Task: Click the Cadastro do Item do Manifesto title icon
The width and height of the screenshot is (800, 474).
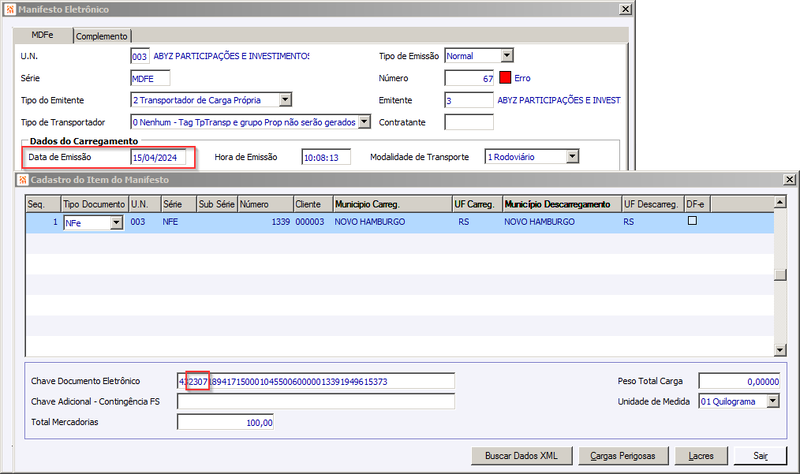Action: 22,180
